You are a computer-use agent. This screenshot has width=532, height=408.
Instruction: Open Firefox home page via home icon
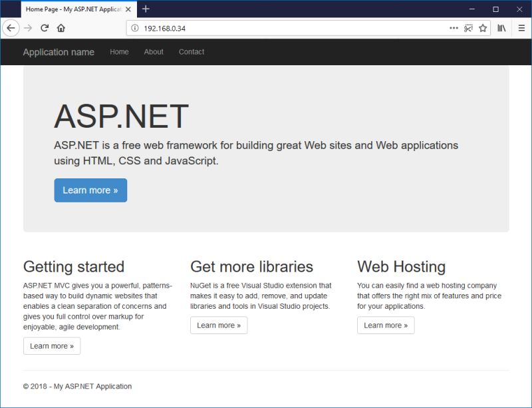click(x=59, y=28)
